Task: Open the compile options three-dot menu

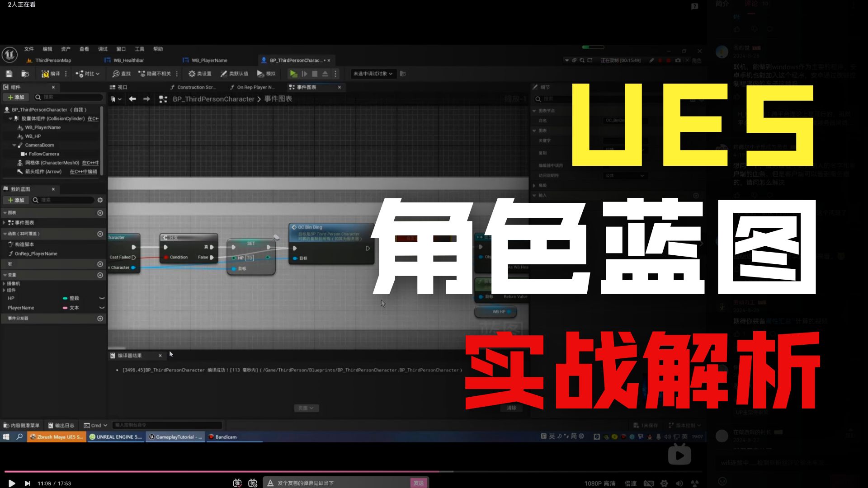Action: coord(66,74)
